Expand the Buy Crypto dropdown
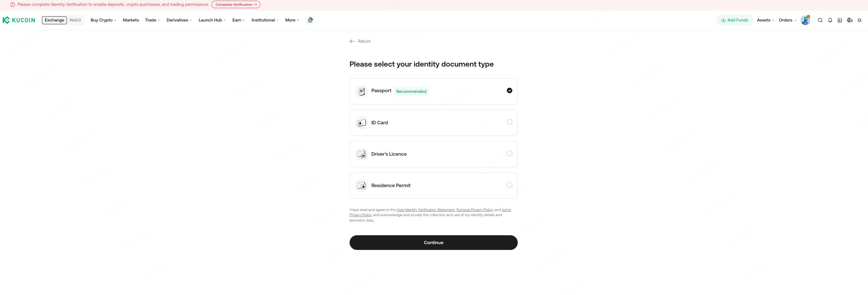This screenshot has width=868, height=295. (103, 20)
